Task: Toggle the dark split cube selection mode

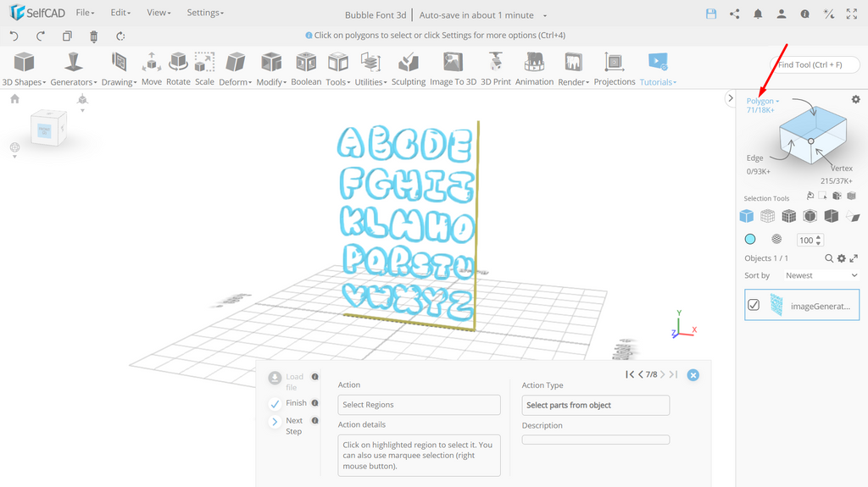Action: [x=831, y=216]
